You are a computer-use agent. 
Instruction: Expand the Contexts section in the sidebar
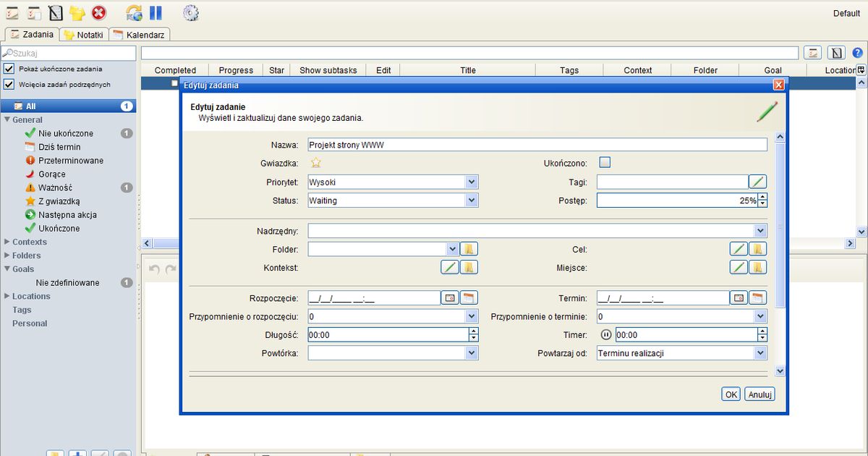(6, 242)
